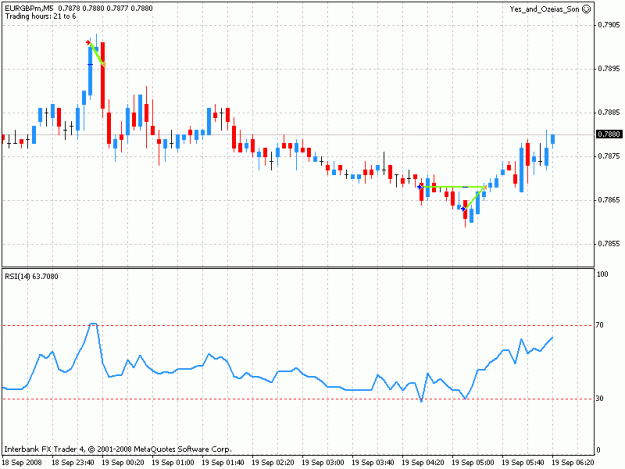
Task: Click the '19 Sep 02:20' time axis label
Action: coord(273,462)
